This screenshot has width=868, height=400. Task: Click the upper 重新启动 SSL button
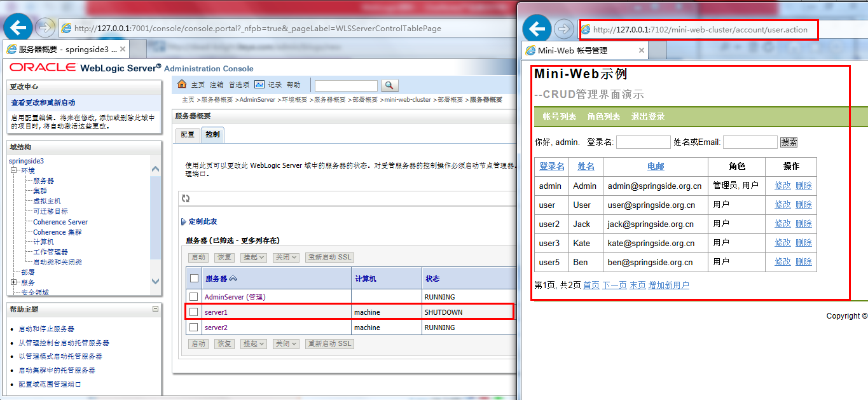329,258
